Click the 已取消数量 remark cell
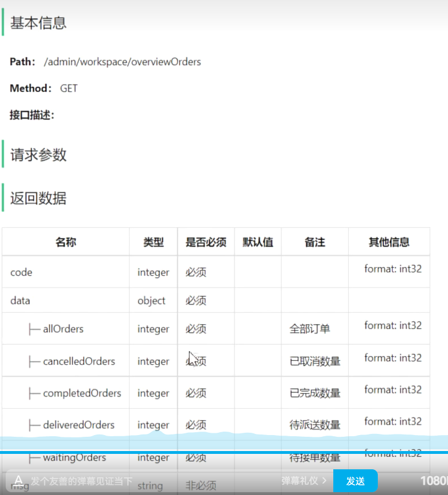448x495 pixels. tap(315, 361)
